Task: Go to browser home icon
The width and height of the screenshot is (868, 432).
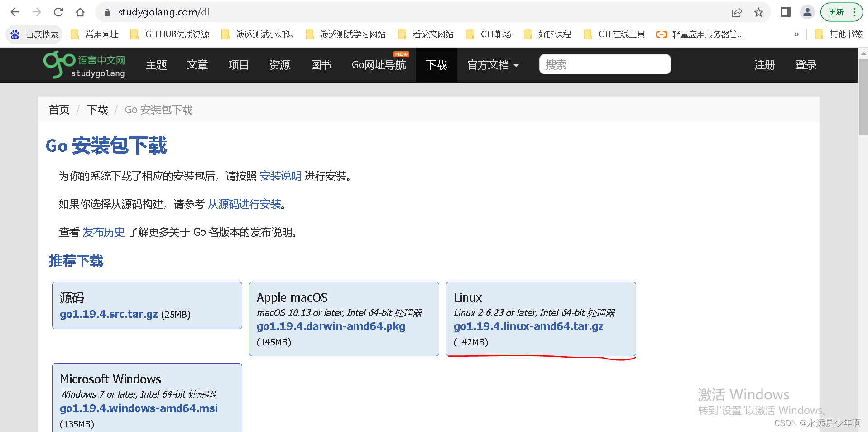Action: [x=80, y=12]
